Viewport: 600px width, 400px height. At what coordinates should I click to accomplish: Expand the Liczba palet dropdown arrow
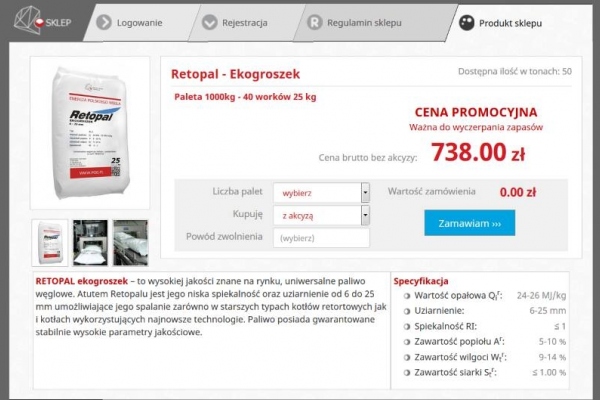coord(365,193)
